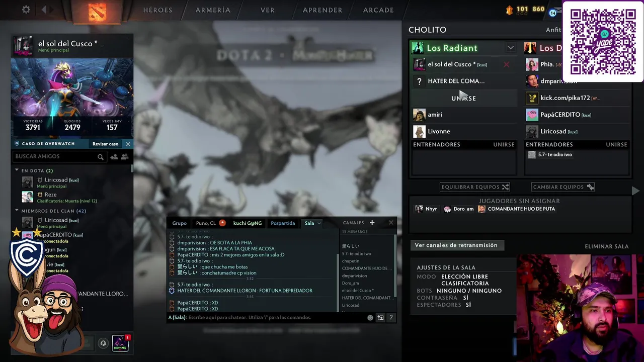Click the friend search magnifier icon
Viewport: 644px width, 362px height.
(x=101, y=157)
